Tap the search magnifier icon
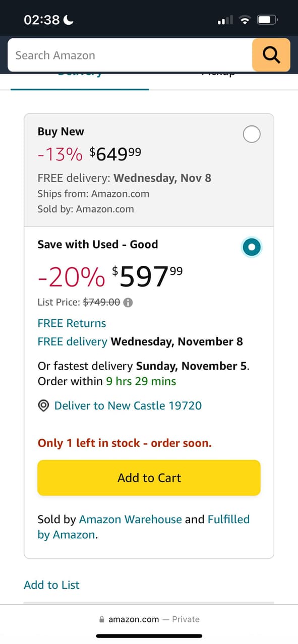The height and width of the screenshot is (644, 298). point(271,54)
